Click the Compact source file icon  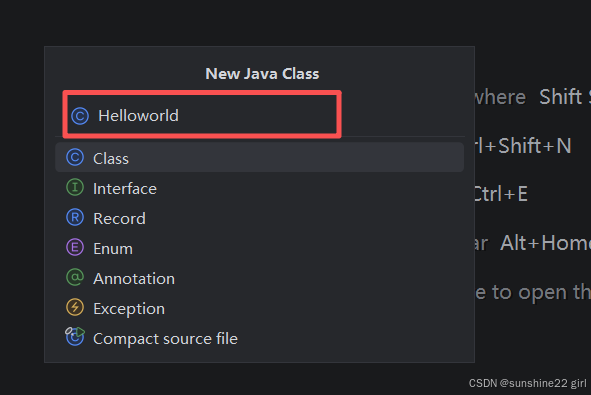pos(75,337)
